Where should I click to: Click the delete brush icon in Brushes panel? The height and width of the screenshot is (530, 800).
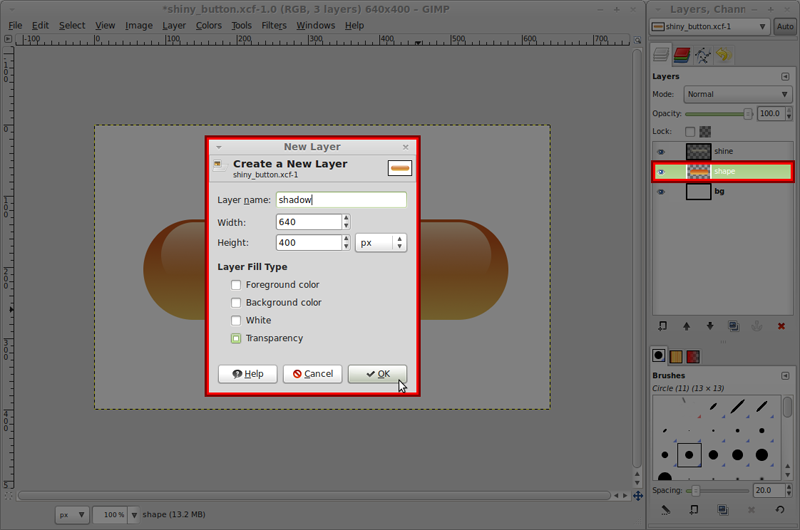pyautogui.click(x=751, y=509)
